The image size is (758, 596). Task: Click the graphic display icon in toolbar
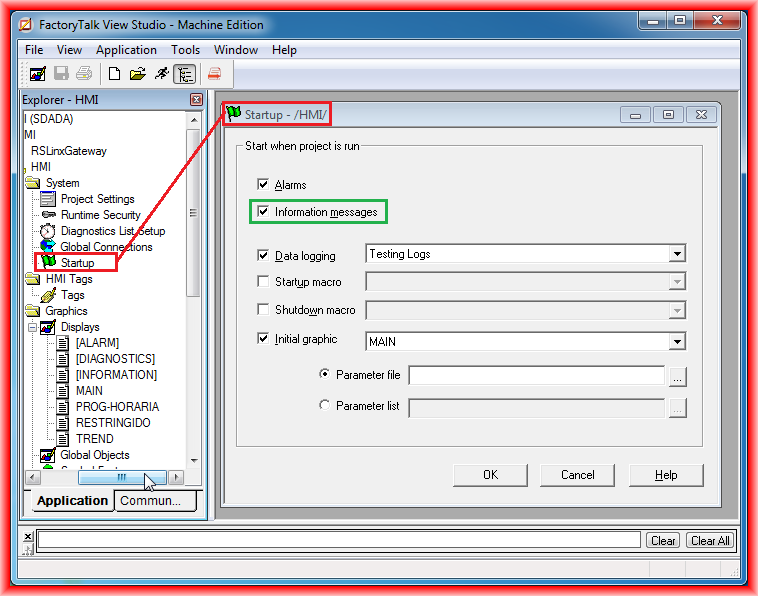[x=37, y=74]
